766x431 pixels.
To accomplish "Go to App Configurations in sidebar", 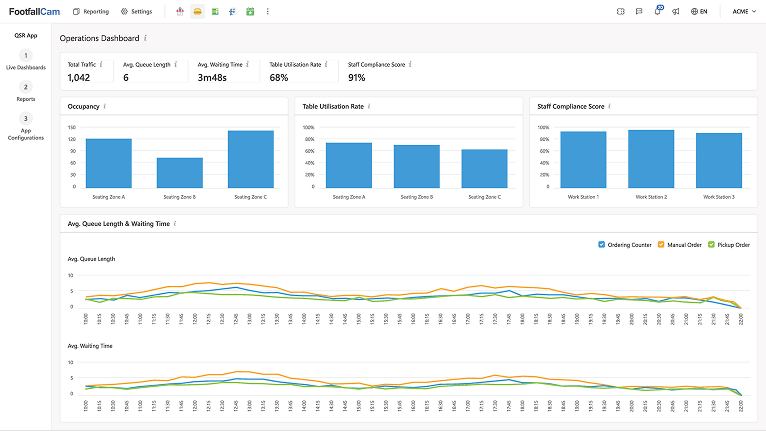I will click(x=26, y=126).
